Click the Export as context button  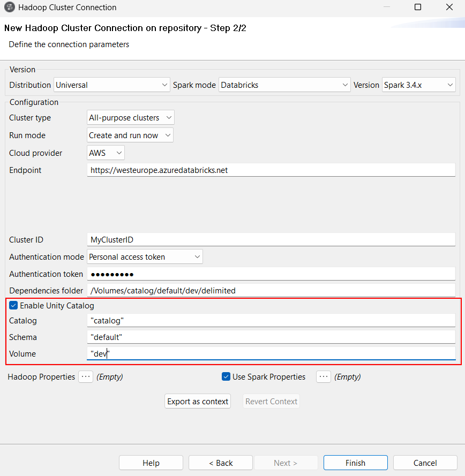click(x=197, y=401)
